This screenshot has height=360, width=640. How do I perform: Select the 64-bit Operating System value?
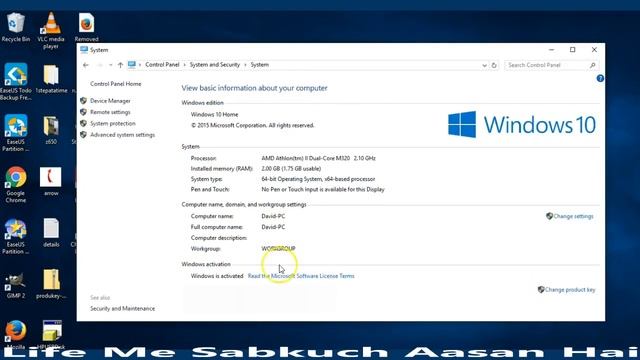[x=318, y=179]
